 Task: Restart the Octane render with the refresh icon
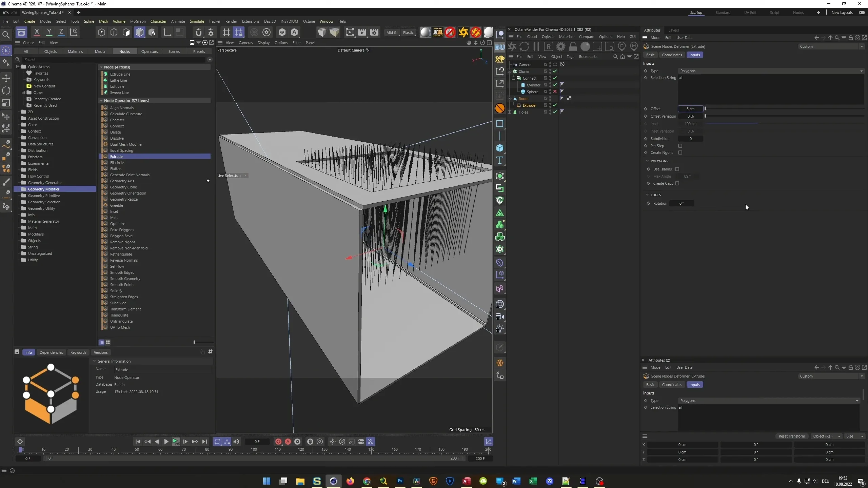click(x=524, y=46)
